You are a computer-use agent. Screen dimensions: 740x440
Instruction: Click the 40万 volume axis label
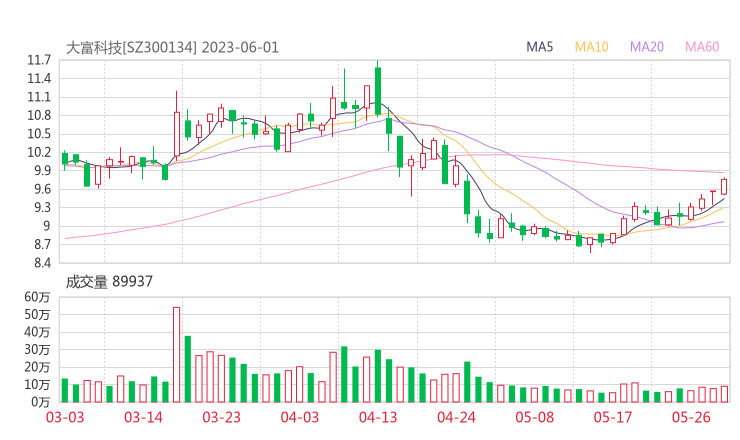(x=37, y=332)
